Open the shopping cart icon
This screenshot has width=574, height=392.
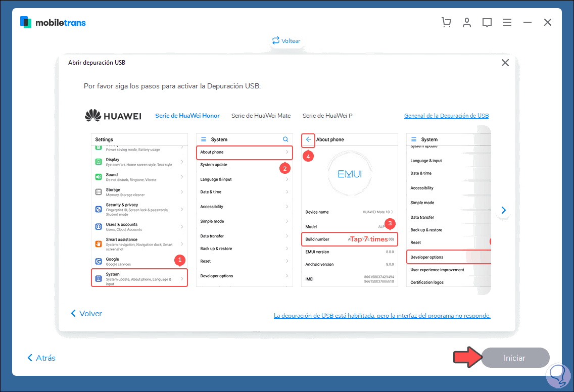click(x=446, y=22)
